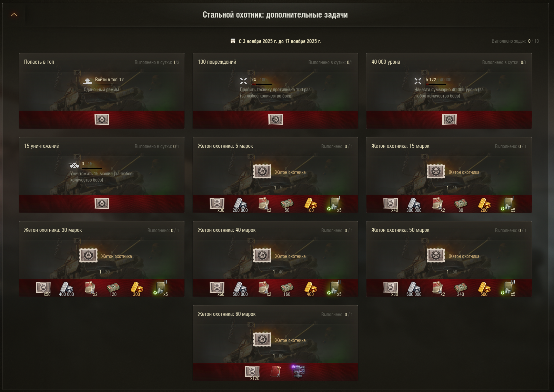Click the large token icon in the 15 марок card
Viewport: 554px width, 392px height.
click(436, 171)
